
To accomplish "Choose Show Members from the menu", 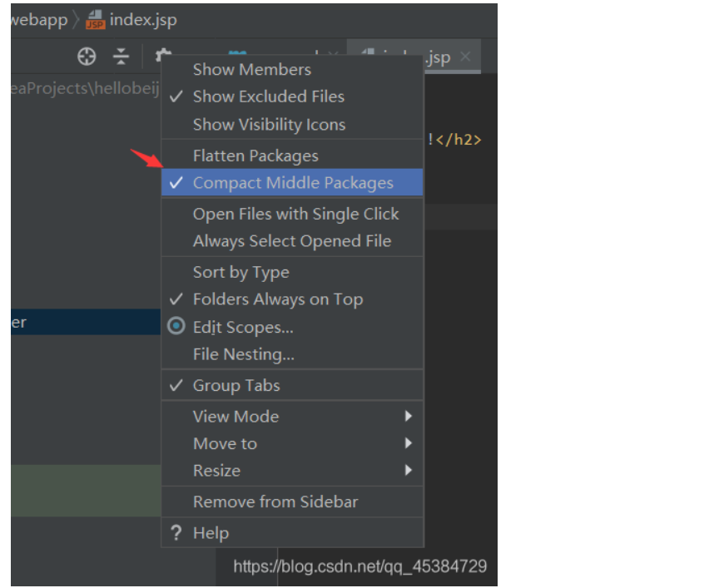I will click(251, 70).
